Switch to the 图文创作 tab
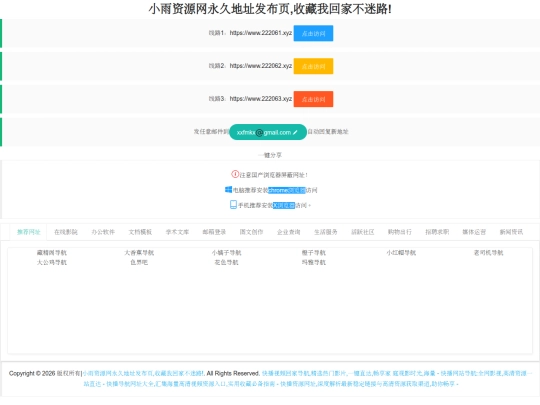Image resolution: width=540 pixels, height=405 pixels. (251, 232)
